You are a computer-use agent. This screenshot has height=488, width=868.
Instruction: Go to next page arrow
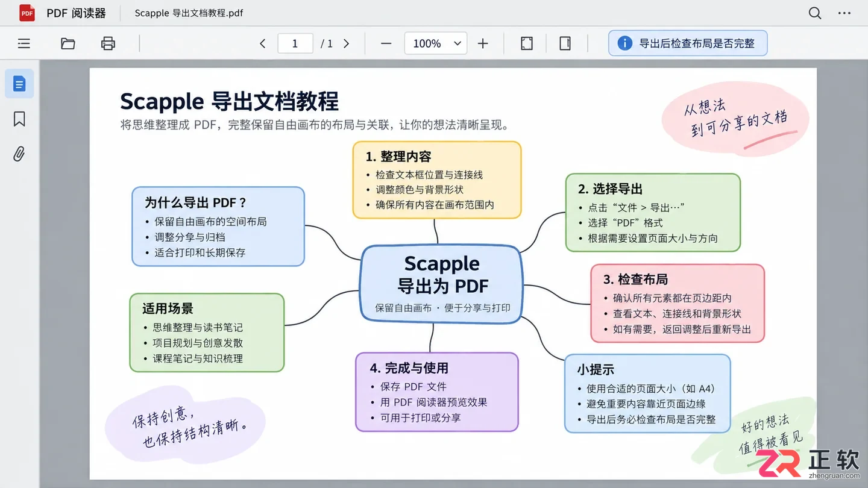346,43
